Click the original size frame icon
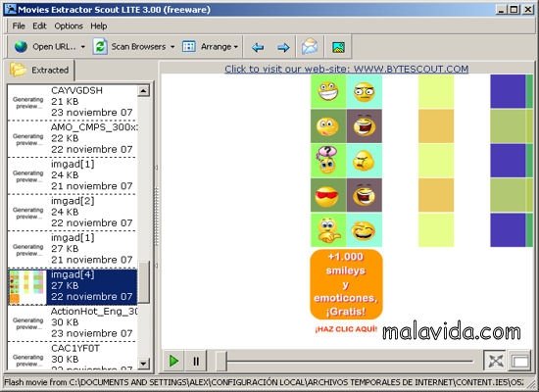Screen dimensions: 539x392 click(520, 361)
